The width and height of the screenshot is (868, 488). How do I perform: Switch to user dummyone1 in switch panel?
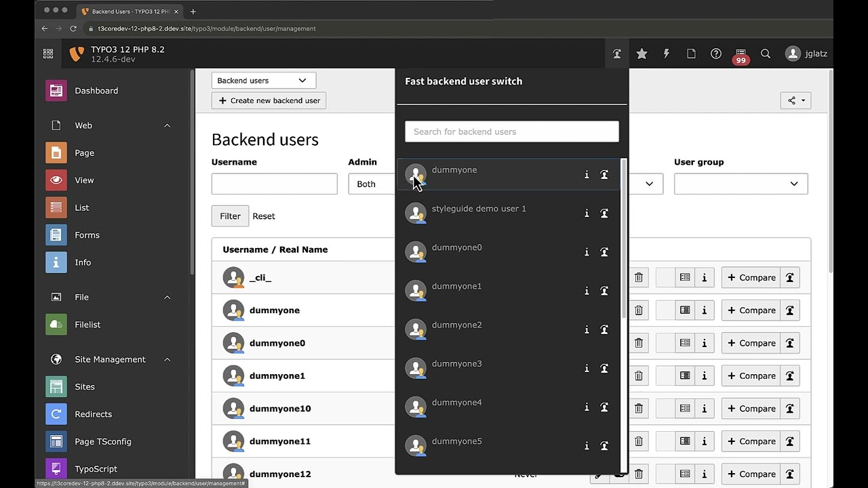[604, 291]
